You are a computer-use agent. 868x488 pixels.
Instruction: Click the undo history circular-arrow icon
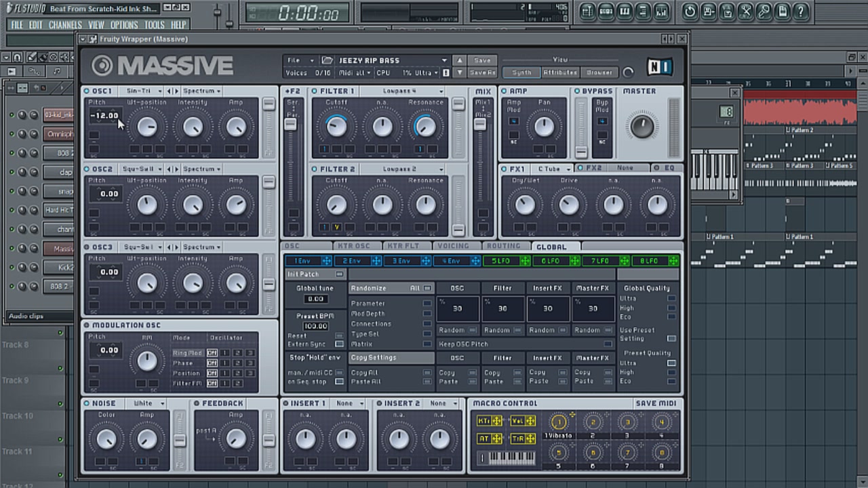[690, 12]
